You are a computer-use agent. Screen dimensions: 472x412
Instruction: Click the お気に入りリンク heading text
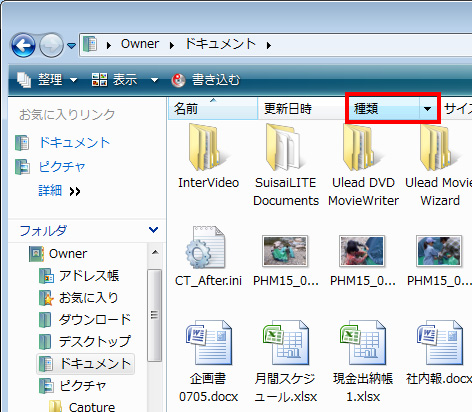point(67,115)
